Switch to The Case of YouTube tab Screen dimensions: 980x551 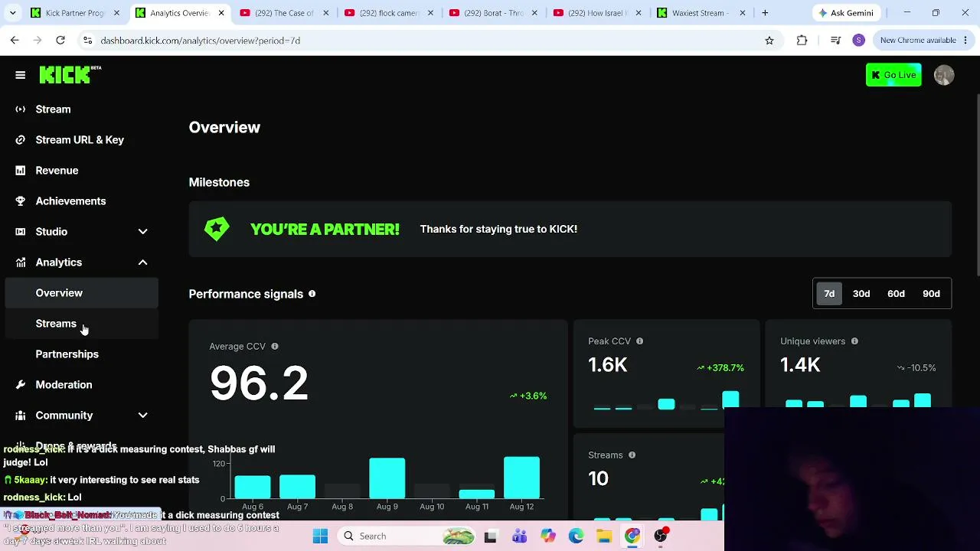click(x=284, y=13)
